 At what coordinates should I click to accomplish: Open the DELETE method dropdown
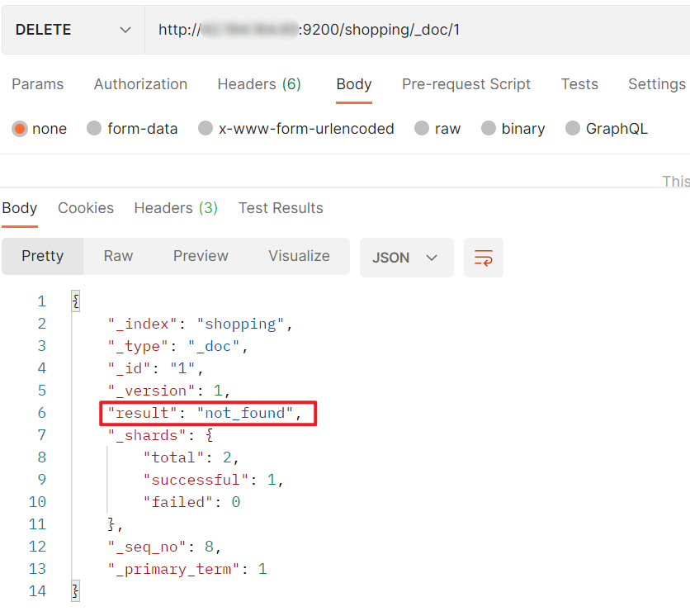73,30
